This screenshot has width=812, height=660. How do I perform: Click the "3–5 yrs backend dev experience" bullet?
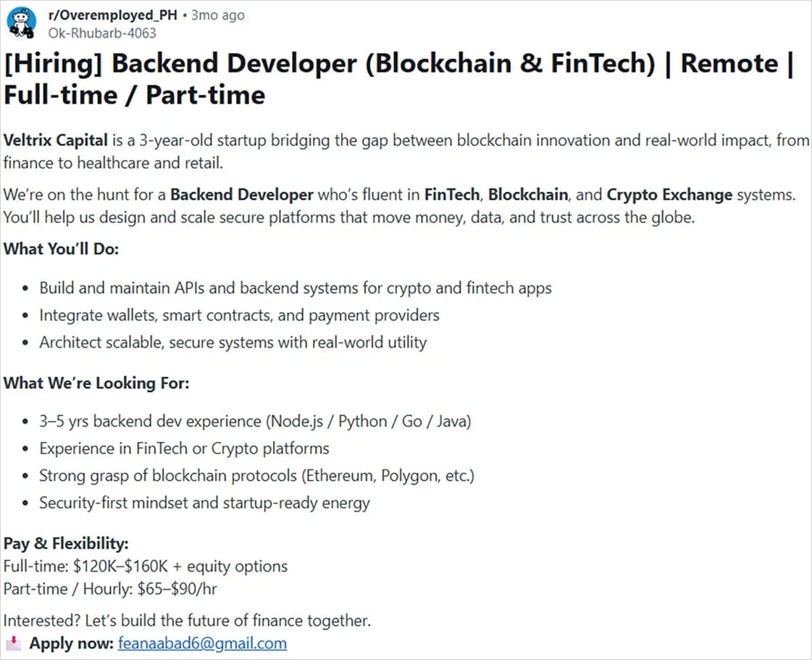pyautogui.click(x=255, y=421)
